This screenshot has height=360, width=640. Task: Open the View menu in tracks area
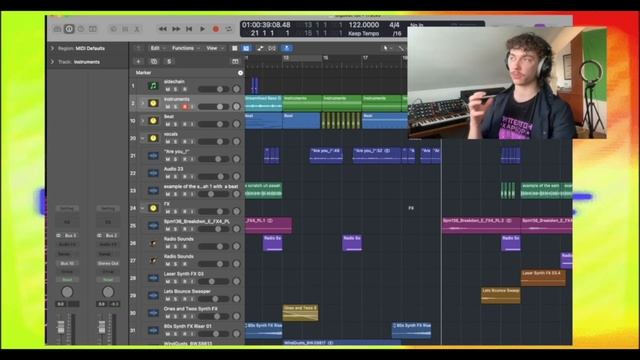click(x=215, y=48)
